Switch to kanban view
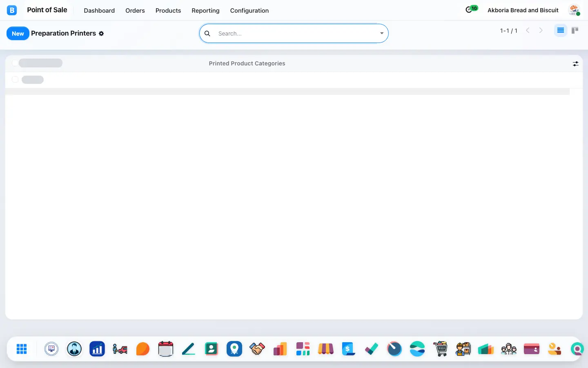Image resolution: width=588 pixels, height=368 pixels. (575, 30)
